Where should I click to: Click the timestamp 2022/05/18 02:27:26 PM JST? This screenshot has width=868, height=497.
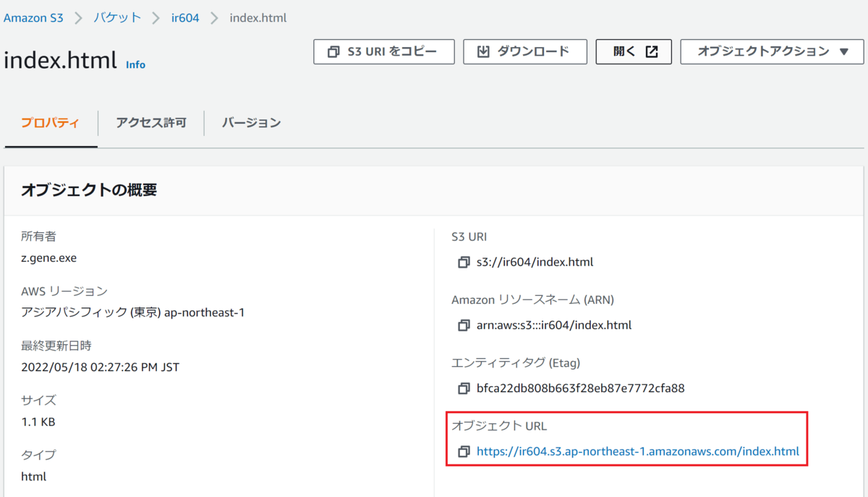(x=101, y=367)
